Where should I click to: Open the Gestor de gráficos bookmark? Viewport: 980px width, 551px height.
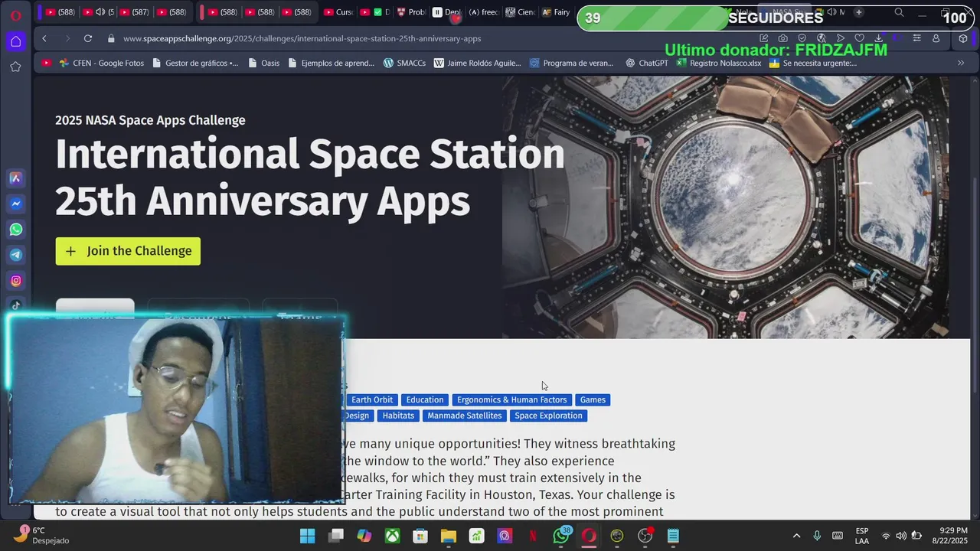[x=195, y=63]
